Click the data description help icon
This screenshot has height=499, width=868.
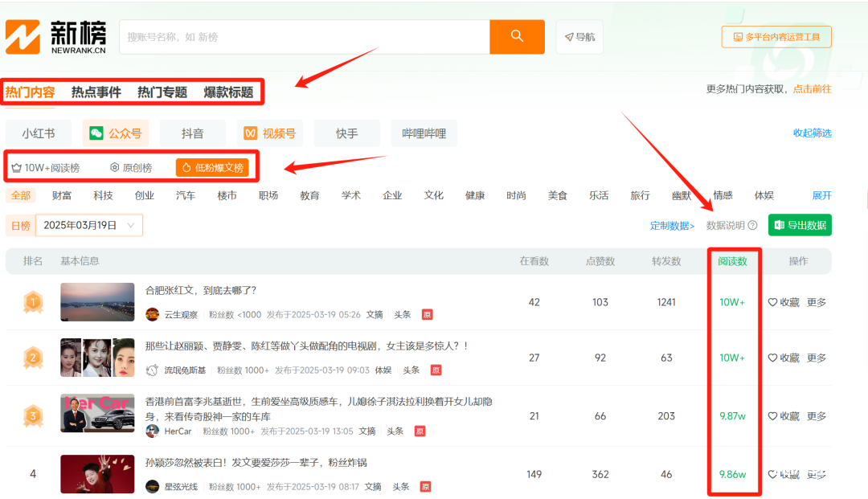752,226
